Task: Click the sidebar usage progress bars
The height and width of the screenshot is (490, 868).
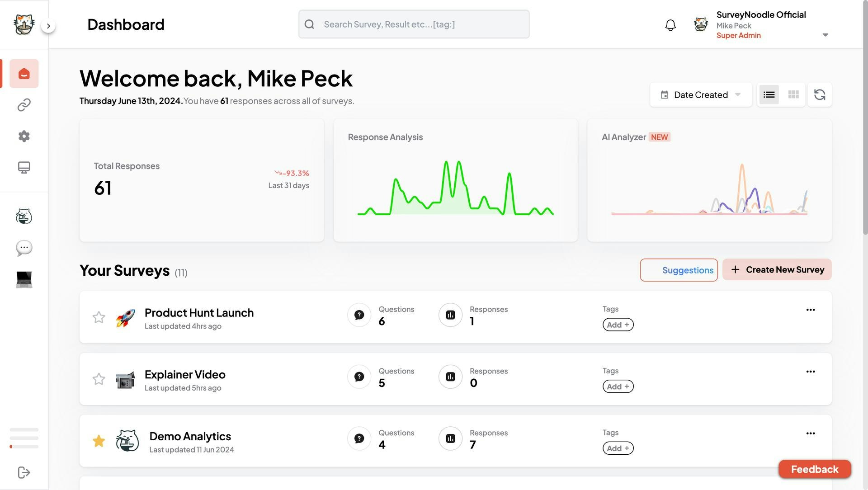Action: [x=24, y=438]
